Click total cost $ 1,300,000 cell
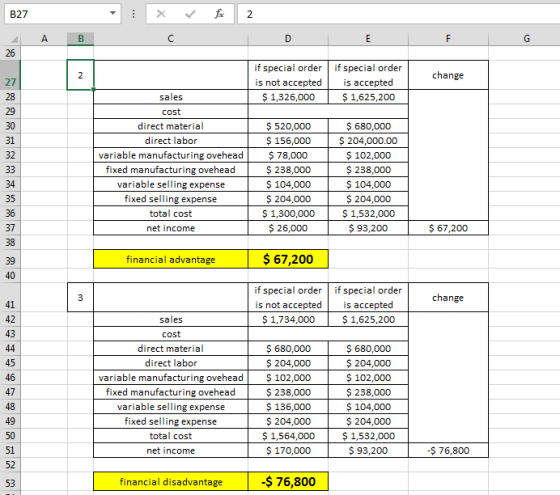 tap(288, 214)
